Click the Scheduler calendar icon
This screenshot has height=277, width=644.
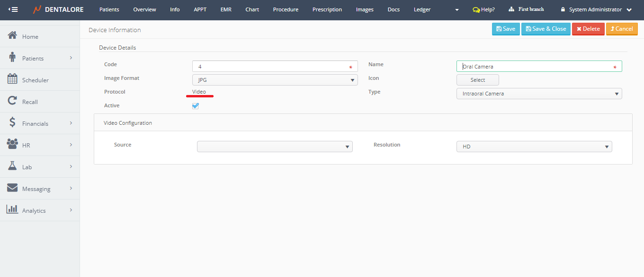click(x=13, y=79)
